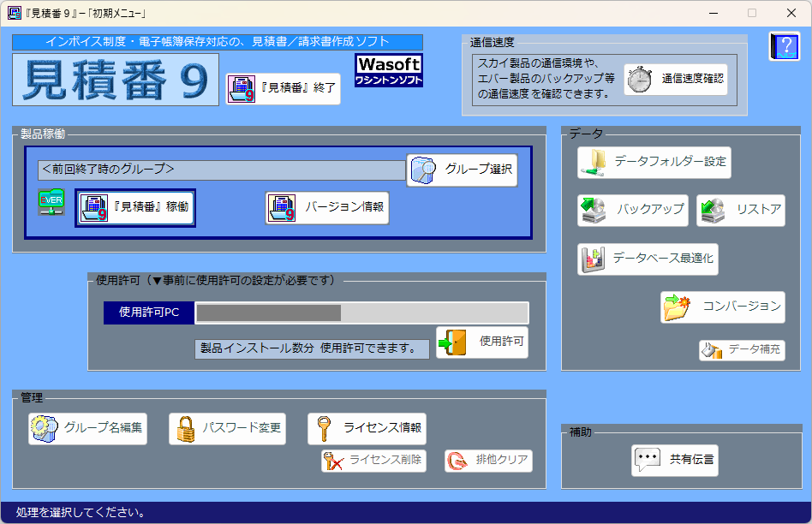The height and width of the screenshot is (524, 812).
Task: Open グループ選択 with the magnifier icon
Action: pos(462,170)
